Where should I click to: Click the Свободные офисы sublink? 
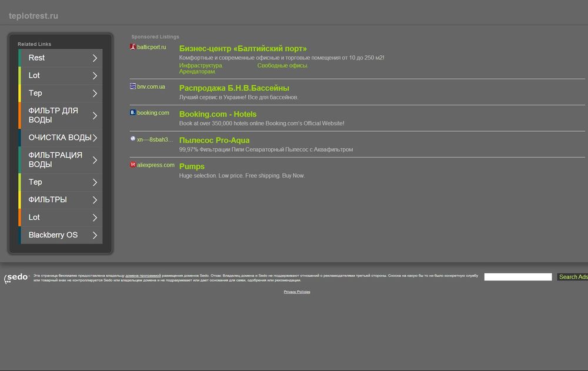pyautogui.click(x=282, y=65)
